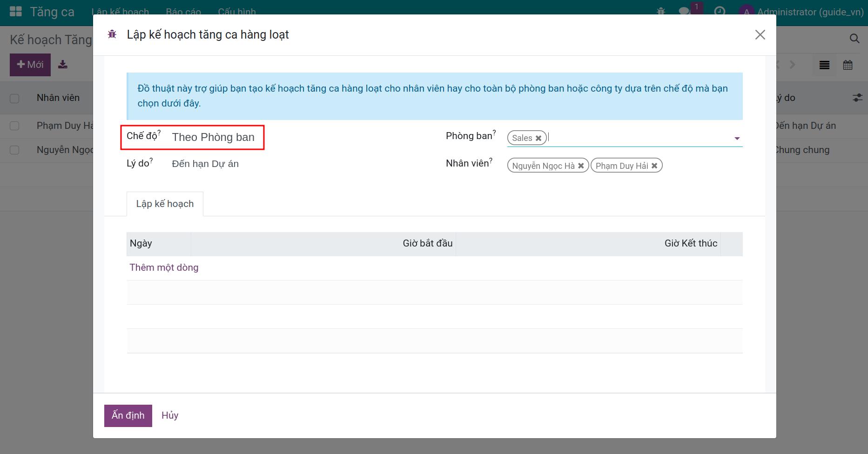Open the Lý do reason field
This screenshot has width=868, height=454.
click(205, 164)
